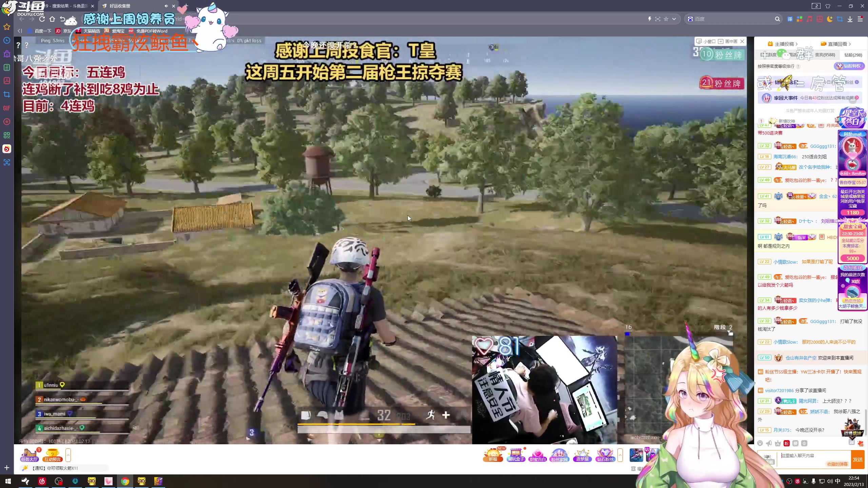Expand the address bar dropdown chevron

[674, 19]
